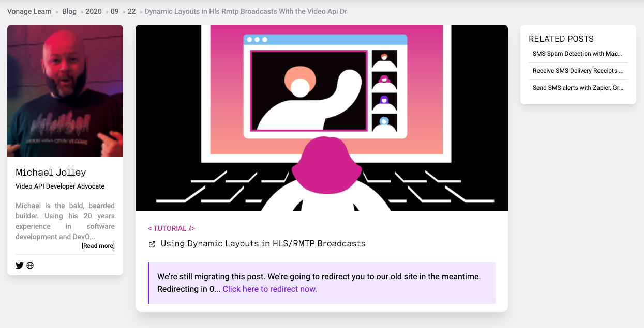Open the broadcast illustration header image
Viewport: 644px width, 328px height.
coord(322,118)
